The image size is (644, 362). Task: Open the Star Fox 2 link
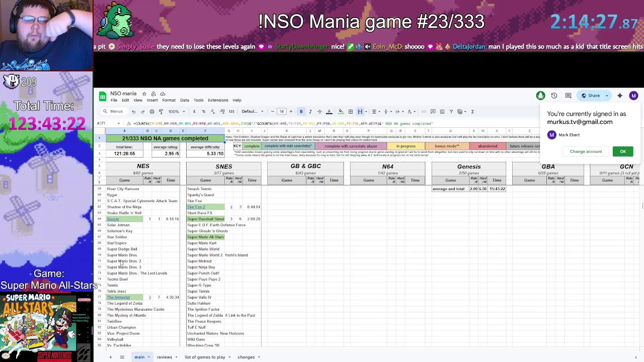(196, 207)
